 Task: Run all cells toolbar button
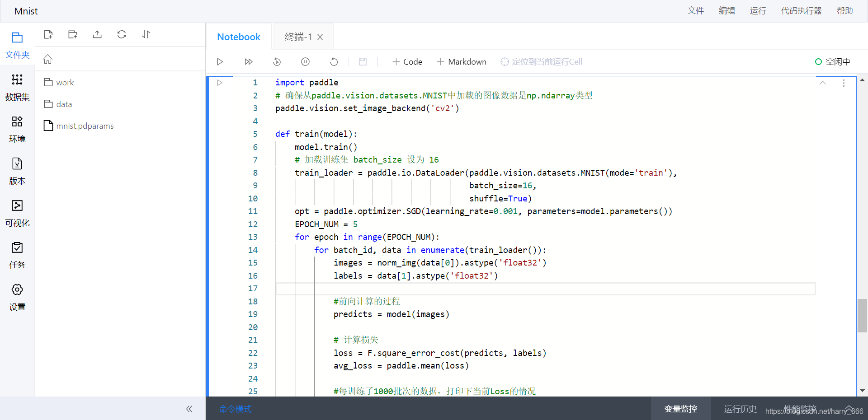pyautogui.click(x=249, y=62)
